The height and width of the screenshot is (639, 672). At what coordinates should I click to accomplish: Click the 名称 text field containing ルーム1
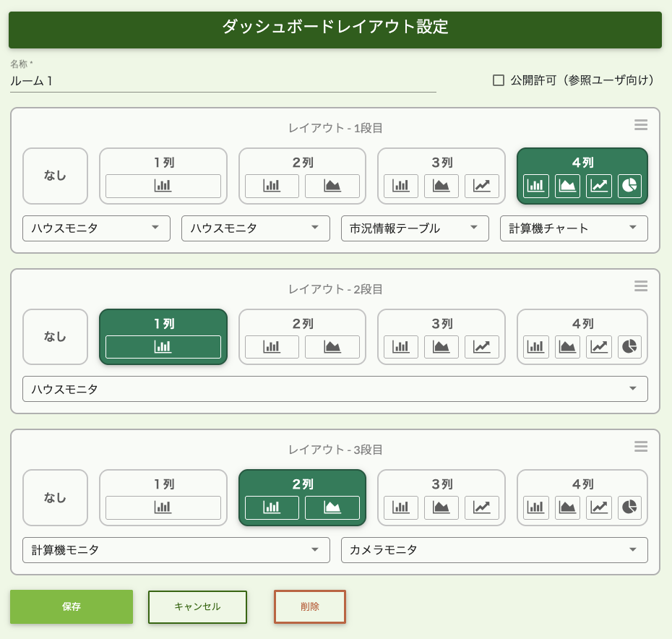click(223, 81)
